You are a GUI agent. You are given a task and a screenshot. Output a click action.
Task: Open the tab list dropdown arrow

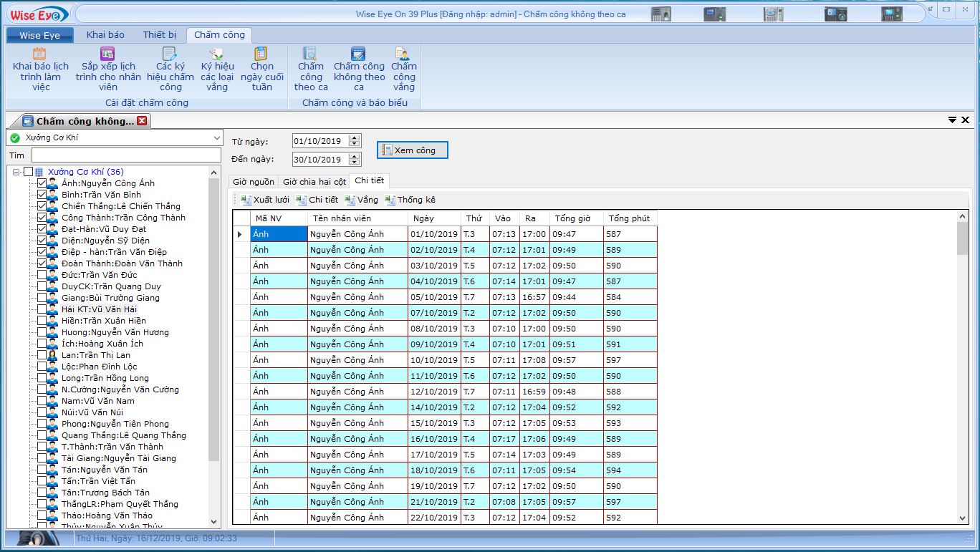[x=952, y=120]
